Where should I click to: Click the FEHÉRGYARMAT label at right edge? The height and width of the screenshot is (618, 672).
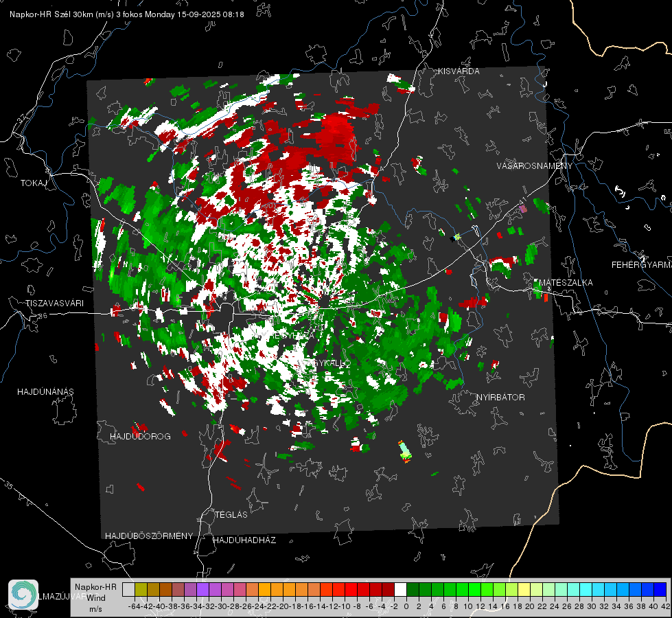[641, 265]
